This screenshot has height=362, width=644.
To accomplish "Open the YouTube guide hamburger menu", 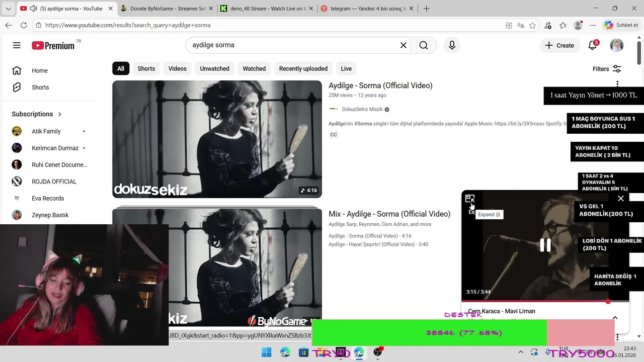I will pos(17,45).
